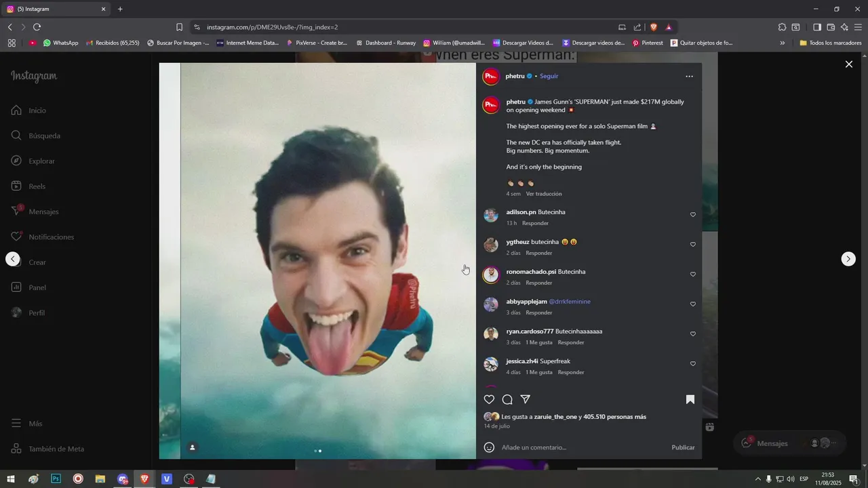The height and width of the screenshot is (488, 868).
Task: Expand the hidden bookmarks chevron
Action: (782, 43)
